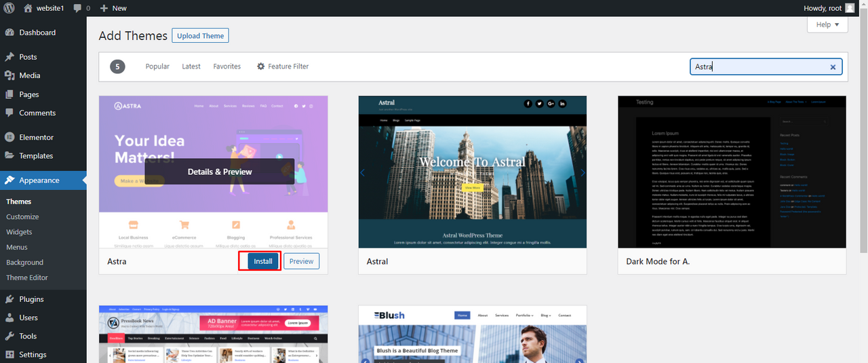Open the Blush theme screenshot
This screenshot has height=363, width=868.
pos(473,334)
